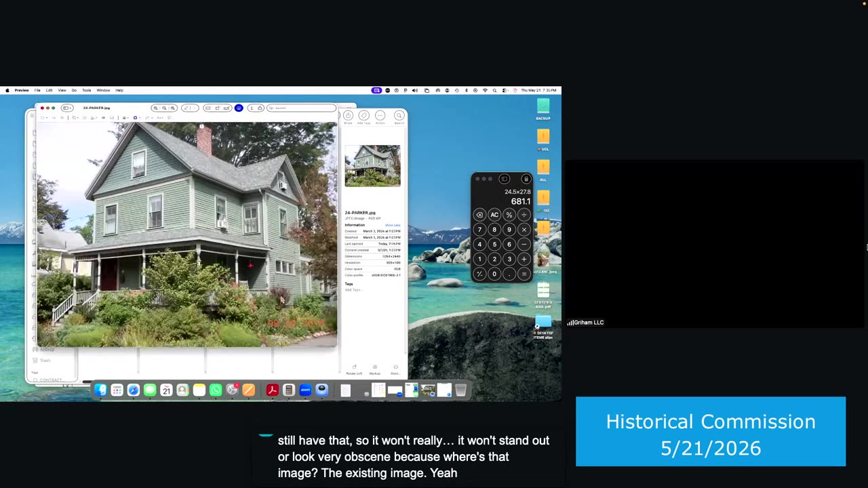Click the Wi-Fi icon in menu bar
This screenshot has height=488, width=868.
coord(485,90)
